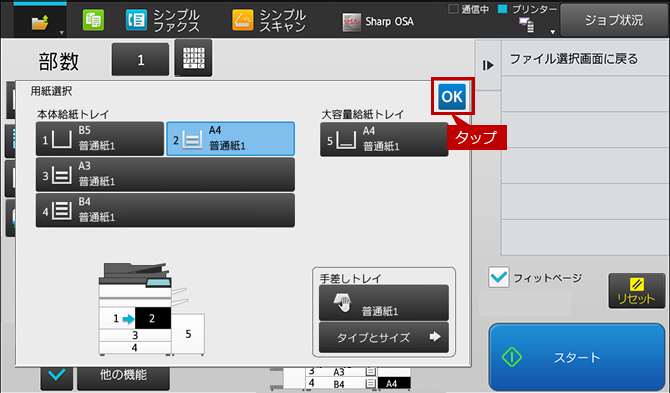Image resolution: width=670 pixels, height=393 pixels.
Task: Select tray 3 A3 plain paper
Action: (x=165, y=174)
